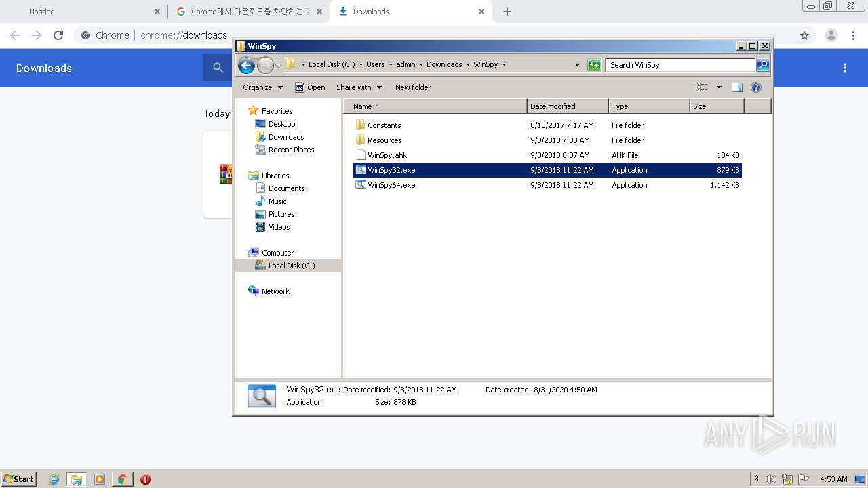Select the WinSpy.ahk file

pyautogui.click(x=547, y=155)
